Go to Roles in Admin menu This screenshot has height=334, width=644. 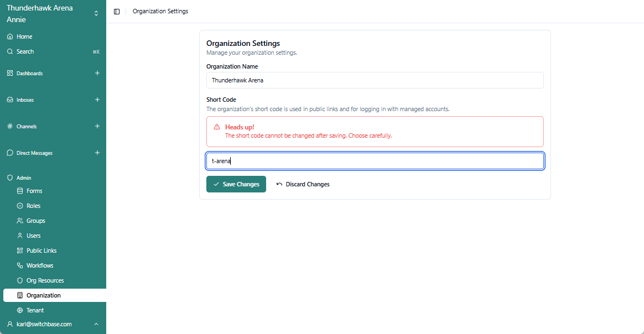[x=33, y=206]
